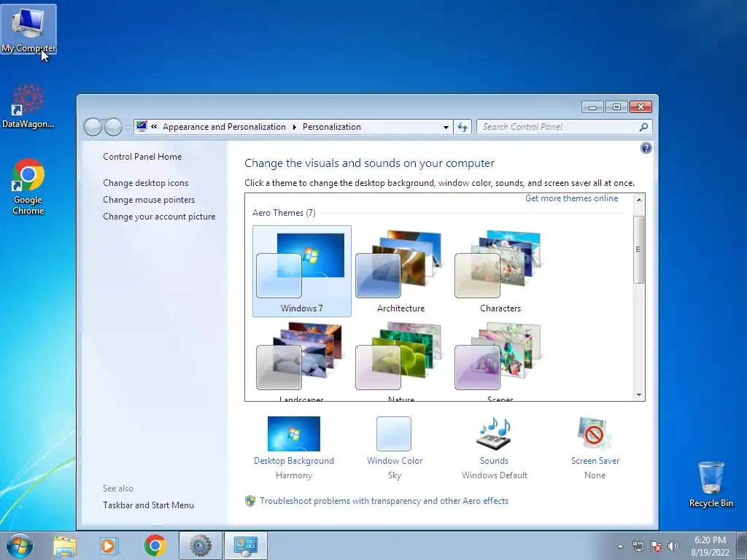The image size is (747, 560).
Task: Select the Google Chrome desktop shortcut
Action: (28, 187)
